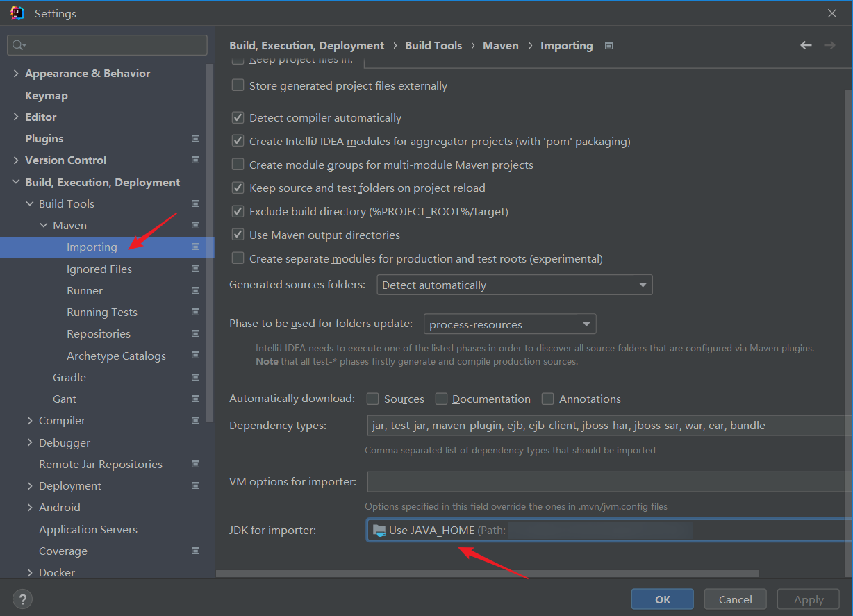Click the IntelliJ IDEA logo in title bar
Viewport: 853px width, 616px height.
[17, 13]
